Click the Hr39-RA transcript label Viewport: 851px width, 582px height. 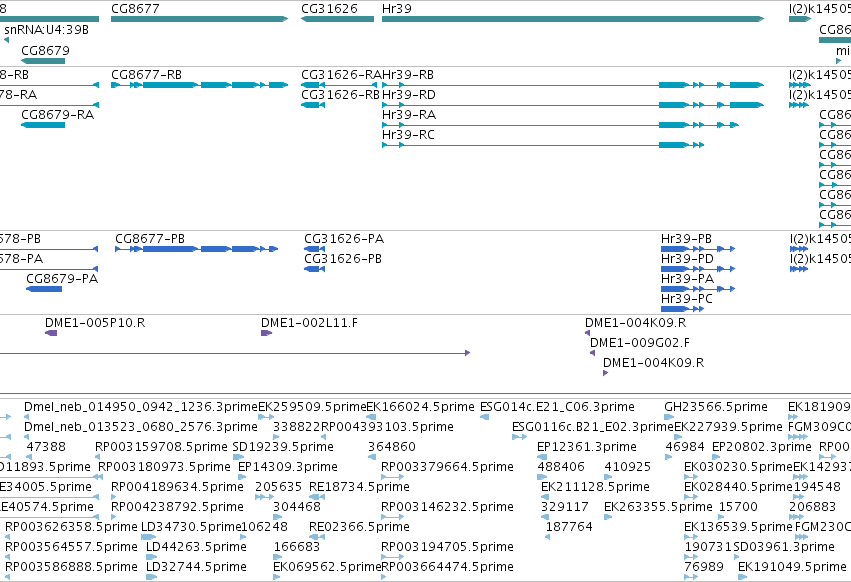(409, 115)
